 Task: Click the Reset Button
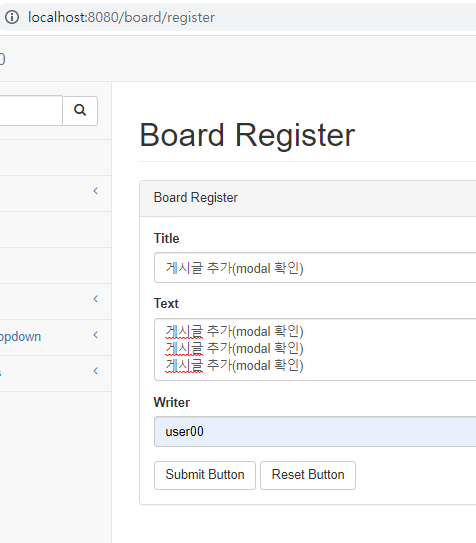coord(308,475)
